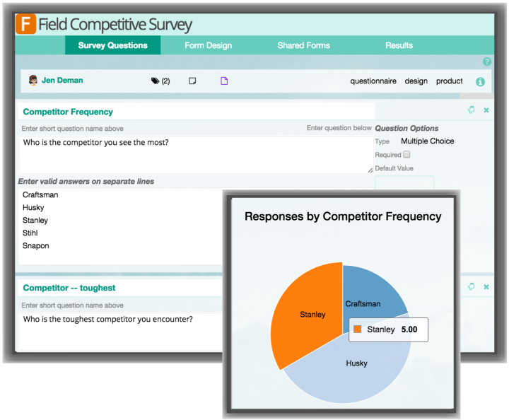Click the Craftsman answer line
The height and width of the screenshot is (420, 509).
40,194
